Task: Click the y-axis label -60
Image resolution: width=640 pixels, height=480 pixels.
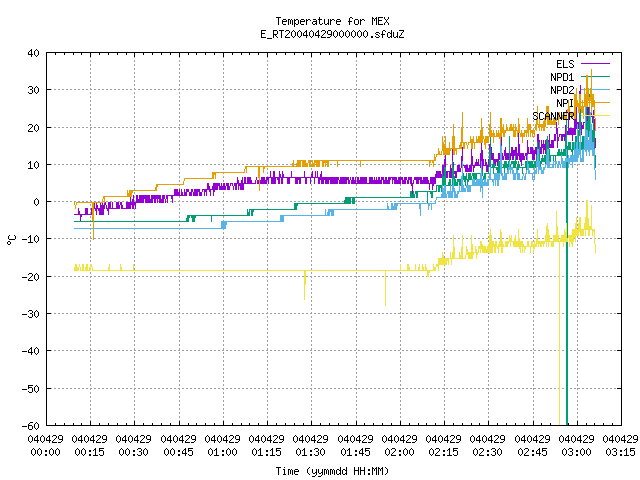Action: click(30, 426)
